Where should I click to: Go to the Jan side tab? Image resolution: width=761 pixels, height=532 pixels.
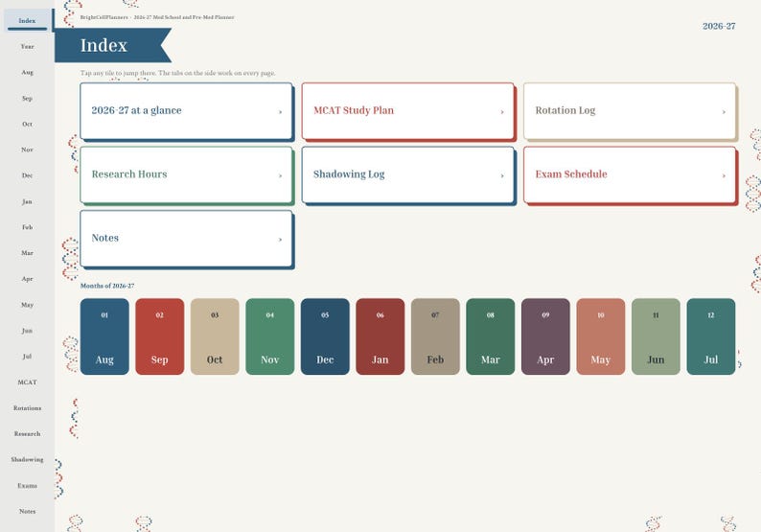coord(27,201)
